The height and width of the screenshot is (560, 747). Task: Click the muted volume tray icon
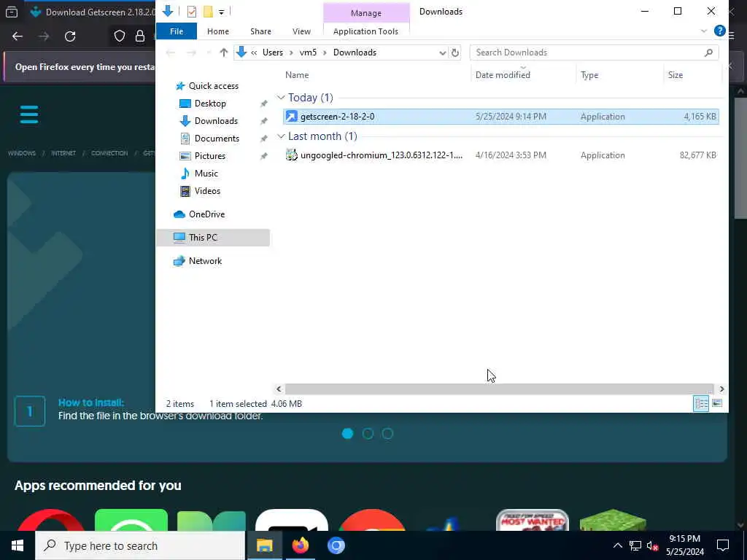[652, 545]
